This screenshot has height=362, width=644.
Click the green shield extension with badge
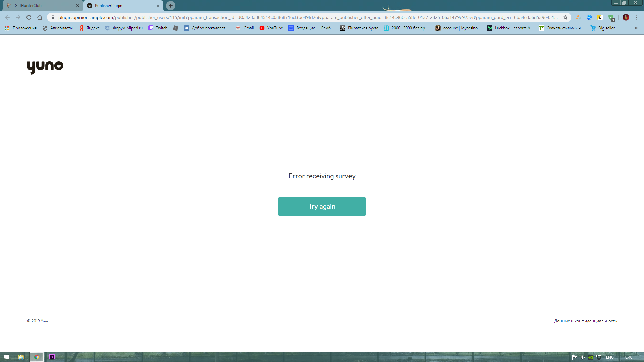(x=611, y=18)
